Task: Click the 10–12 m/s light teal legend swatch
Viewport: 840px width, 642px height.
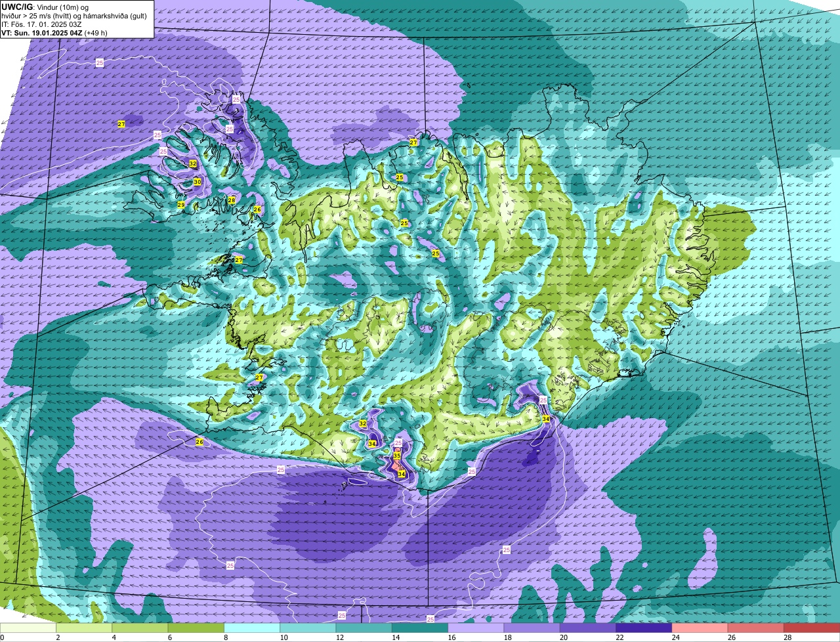Action: [308, 628]
